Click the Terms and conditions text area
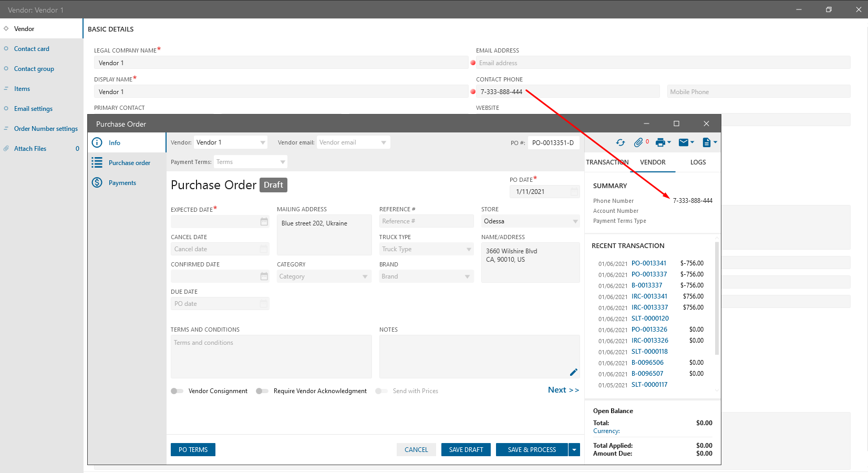Screen dimensions: 868x473 tap(271, 356)
